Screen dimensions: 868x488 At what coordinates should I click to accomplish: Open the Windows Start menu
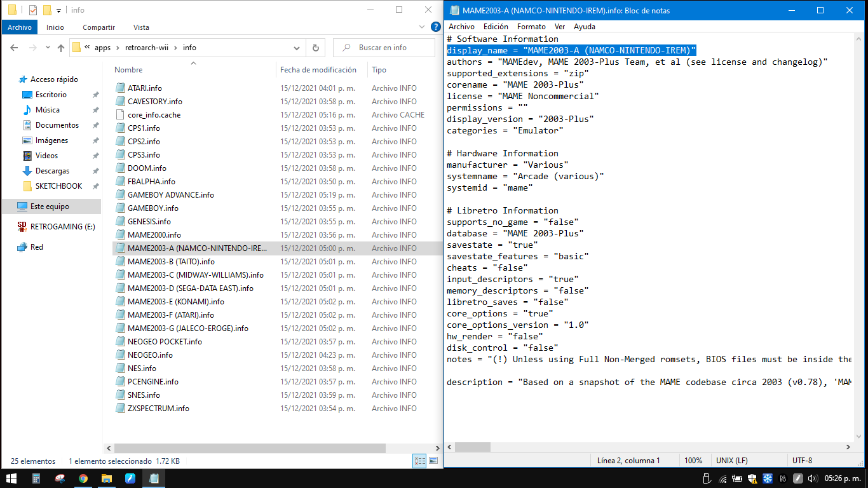(x=11, y=478)
